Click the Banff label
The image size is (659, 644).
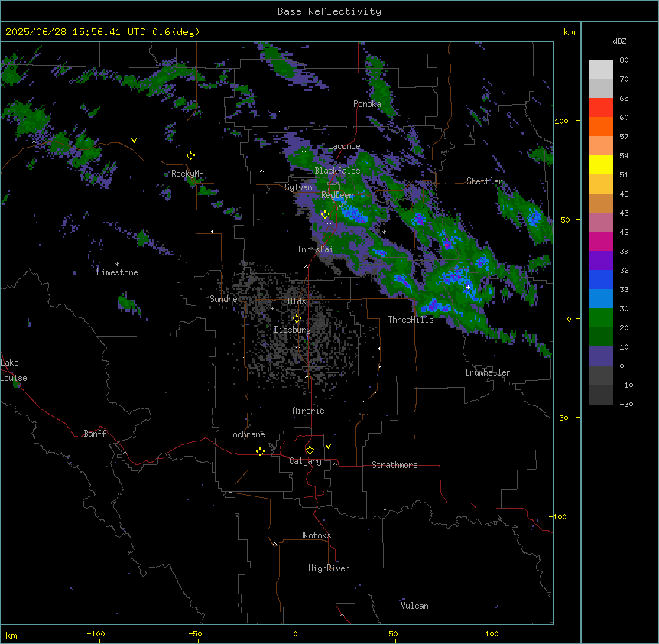pyautogui.click(x=95, y=434)
